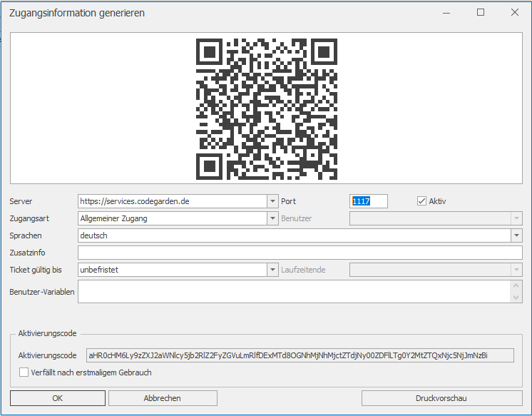The width and height of the screenshot is (532, 416).
Task: Minimize the dialog window
Action: (x=447, y=12)
